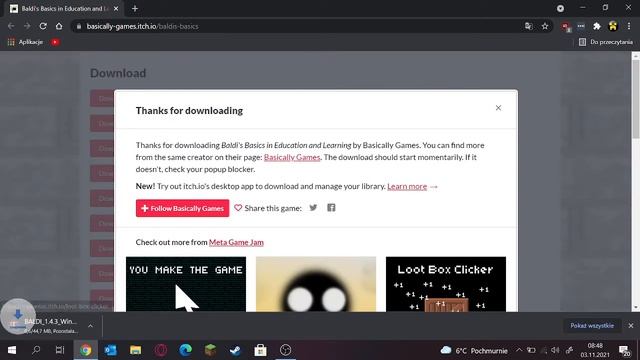Launch Minecraft from the taskbar
640x360 pixels.
[211, 350]
